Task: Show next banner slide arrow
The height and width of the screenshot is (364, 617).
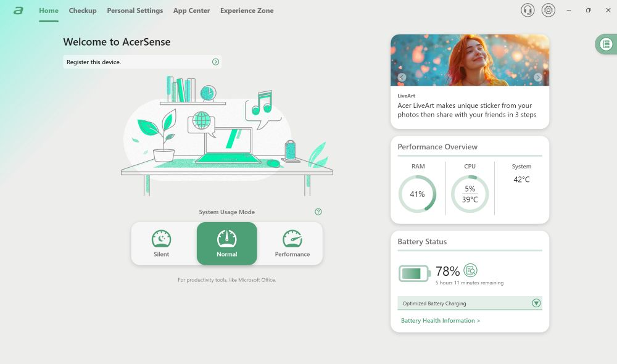Action: click(x=538, y=77)
